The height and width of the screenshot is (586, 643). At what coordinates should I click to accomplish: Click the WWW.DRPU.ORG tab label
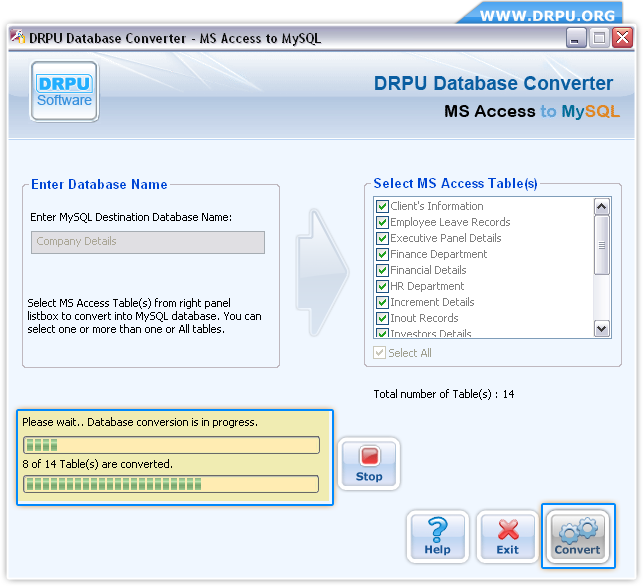[547, 16]
